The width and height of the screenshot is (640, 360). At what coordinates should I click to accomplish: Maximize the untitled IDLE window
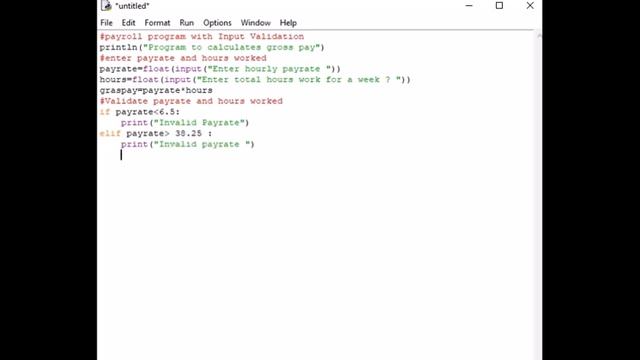(x=499, y=6)
